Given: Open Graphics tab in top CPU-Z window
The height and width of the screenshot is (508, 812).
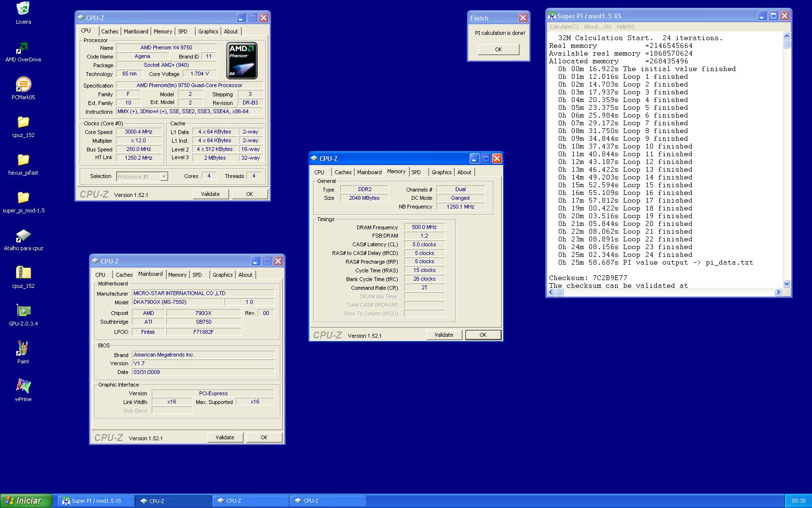Looking at the screenshot, I should (x=208, y=31).
